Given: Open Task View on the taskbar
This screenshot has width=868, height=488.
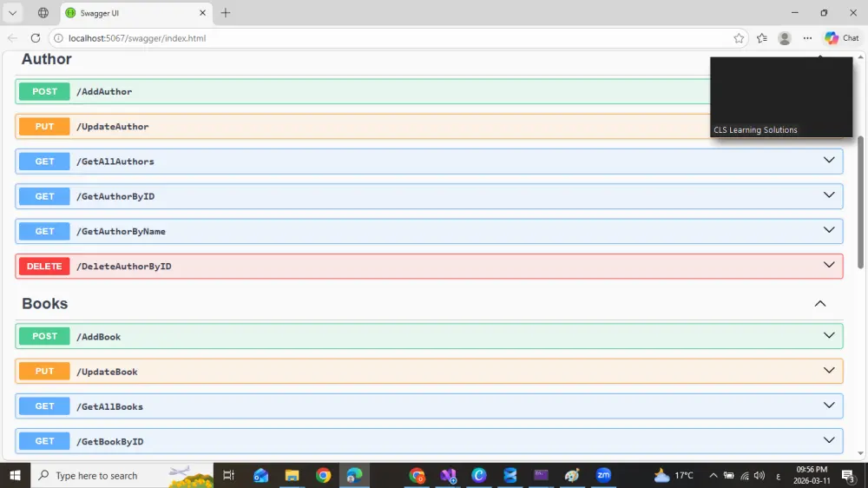Looking at the screenshot, I should click(x=228, y=475).
